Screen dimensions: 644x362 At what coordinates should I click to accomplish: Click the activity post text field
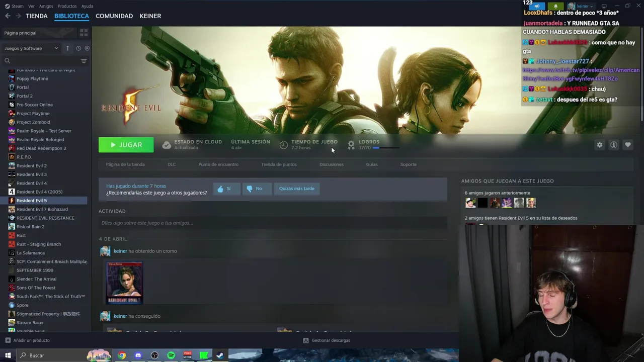(x=273, y=223)
